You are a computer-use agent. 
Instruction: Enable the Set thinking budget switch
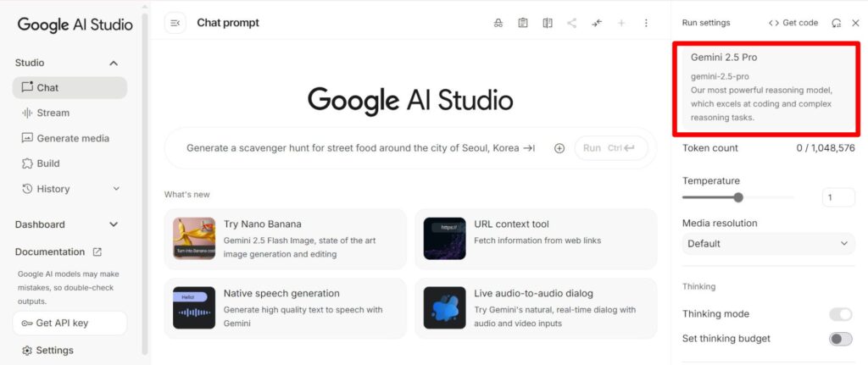pyautogui.click(x=840, y=339)
